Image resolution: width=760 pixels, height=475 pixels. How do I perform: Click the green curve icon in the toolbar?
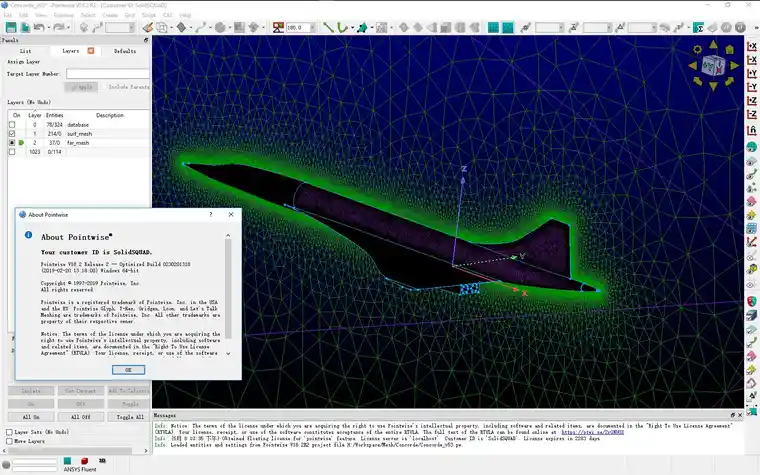pos(343,27)
